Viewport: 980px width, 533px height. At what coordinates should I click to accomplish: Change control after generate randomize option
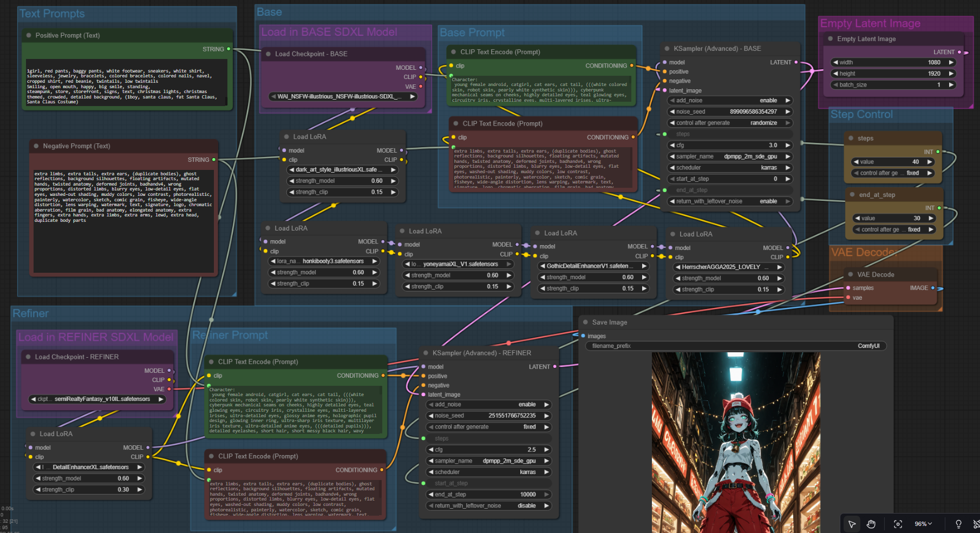click(730, 123)
